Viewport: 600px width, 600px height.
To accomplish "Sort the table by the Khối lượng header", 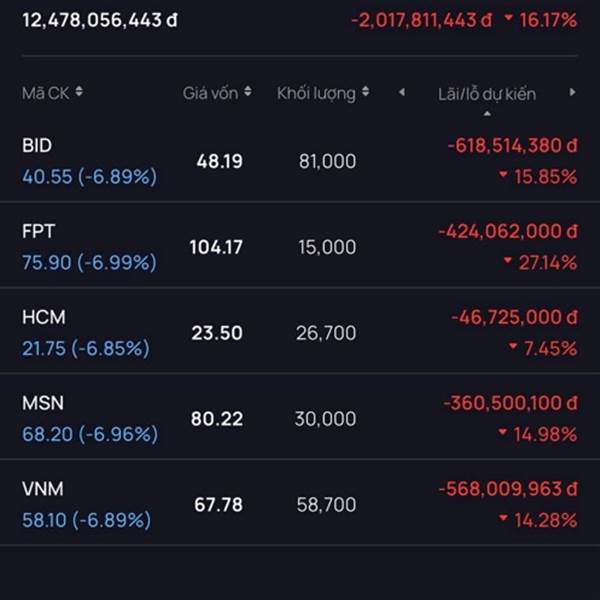I will coord(316,93).
